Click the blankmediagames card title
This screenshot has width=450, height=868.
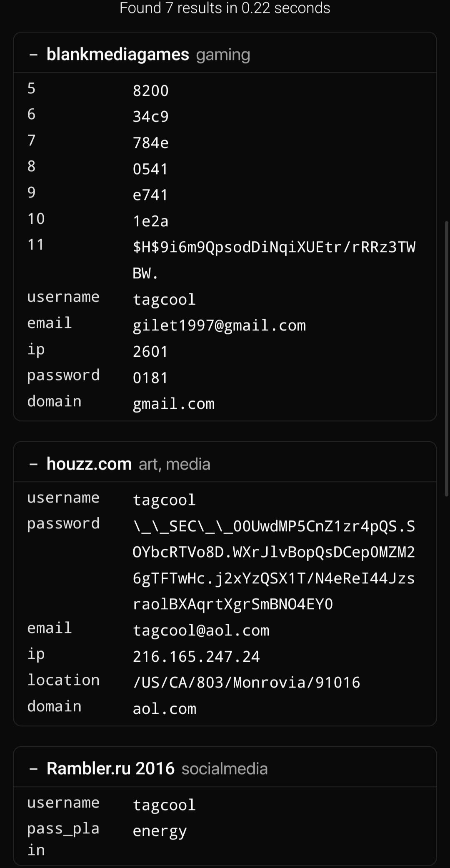click(117, 55)
